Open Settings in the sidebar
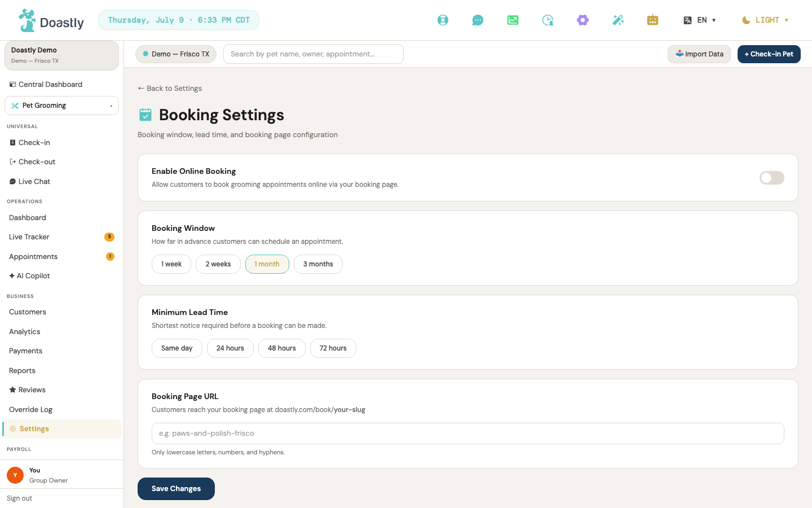The width and height of the screenshot is (812, 508). point(61,429)
